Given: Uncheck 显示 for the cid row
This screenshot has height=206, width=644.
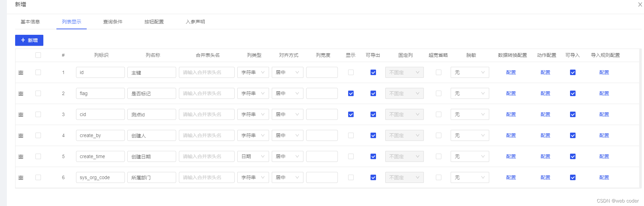Looking at the screenshot, I should [x=351, y=114].
